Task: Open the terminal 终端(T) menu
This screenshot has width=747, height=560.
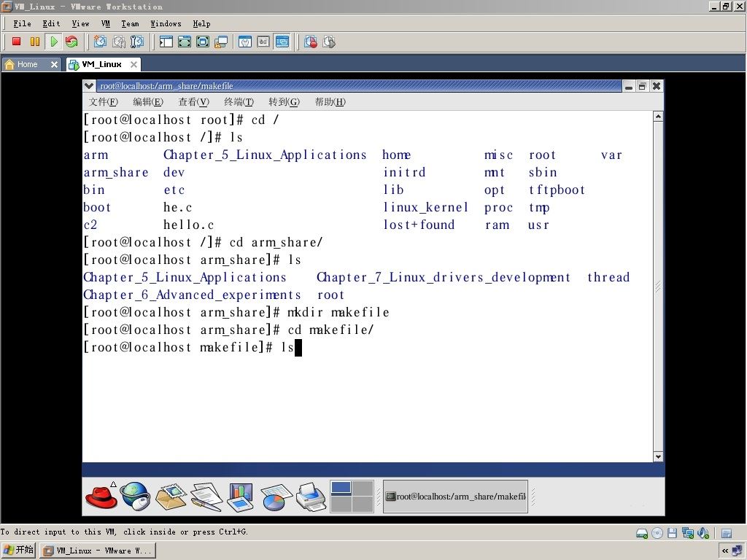Action: [239, 102]
